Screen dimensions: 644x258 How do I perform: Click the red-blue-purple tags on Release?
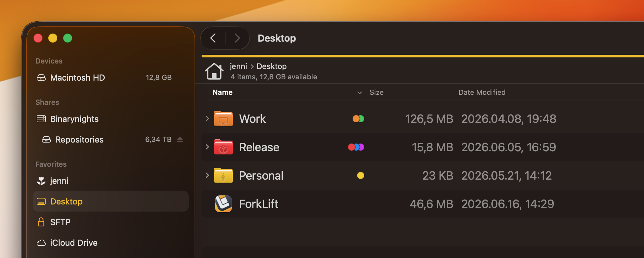click(x=356, y=147)
